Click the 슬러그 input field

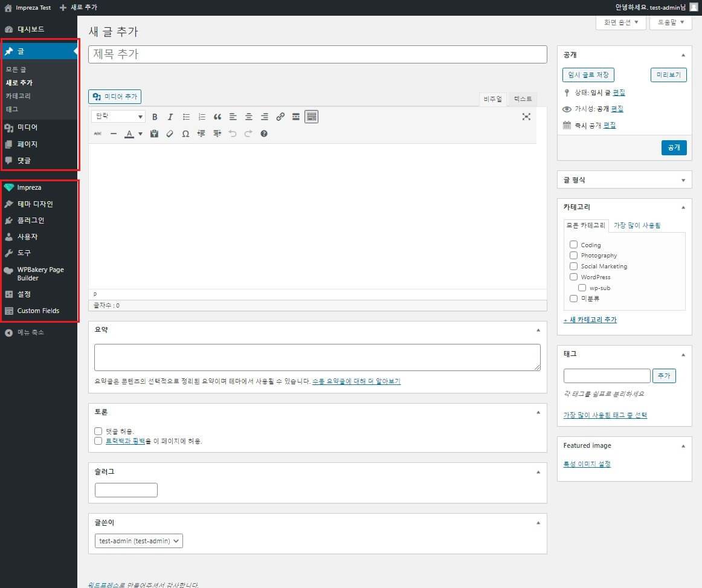[x=126, y=490]
